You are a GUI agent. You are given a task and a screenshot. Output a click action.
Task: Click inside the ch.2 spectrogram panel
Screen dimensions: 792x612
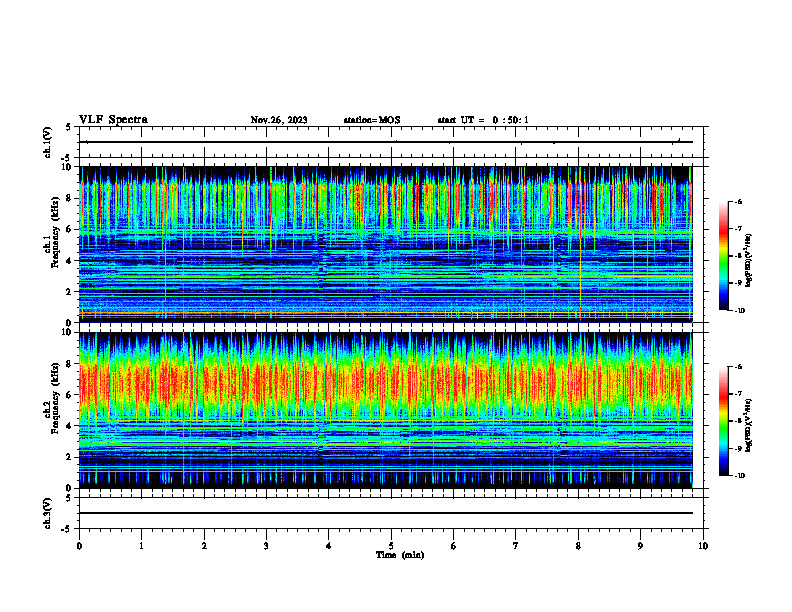[x=386, y=410]
